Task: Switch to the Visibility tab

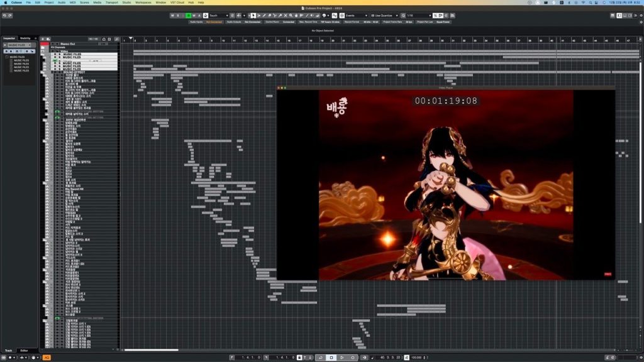Action: pos(25,38)
